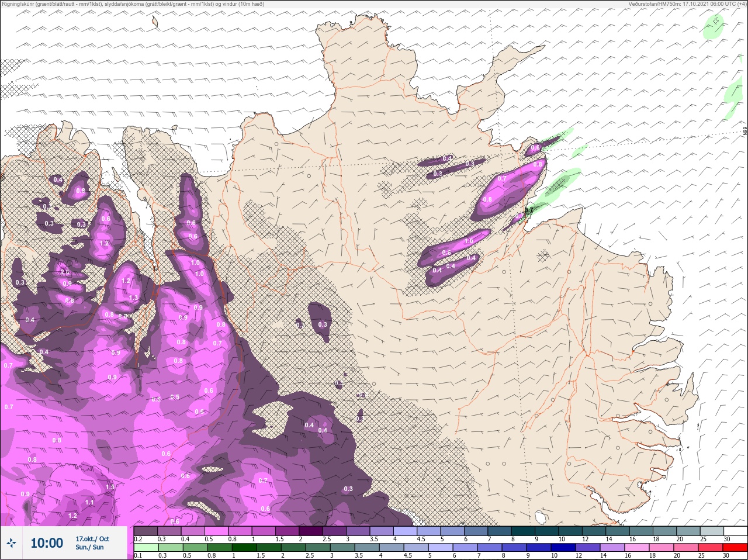Click the darkest purple swatch labeled 2 in upper legend
The image size is (748, 560).
[x=310, y=531]
